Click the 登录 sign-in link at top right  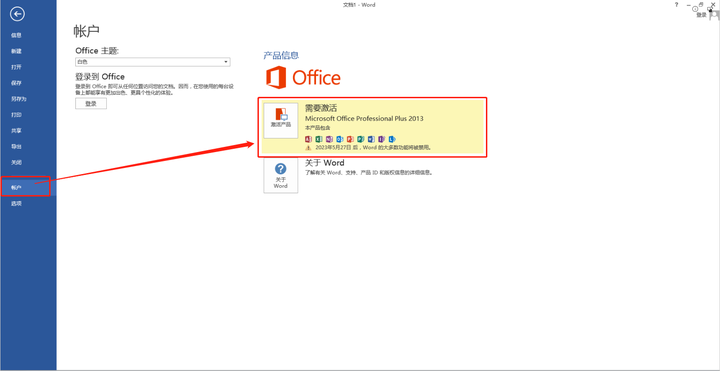[x=701, y=15]
